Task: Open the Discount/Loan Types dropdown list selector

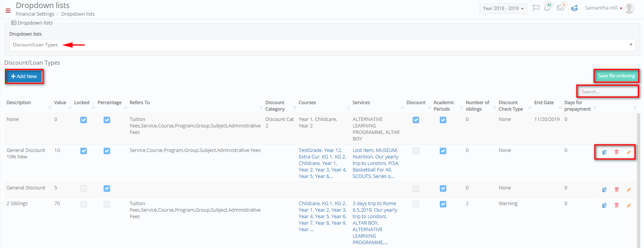Action: tap(322, 45)
